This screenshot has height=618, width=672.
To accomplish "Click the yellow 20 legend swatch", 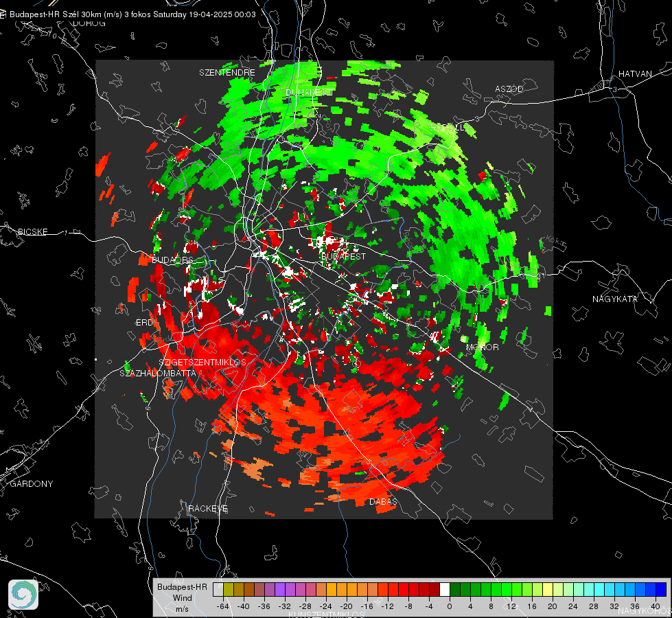I will pyautogui.click(x=548, y=589).
